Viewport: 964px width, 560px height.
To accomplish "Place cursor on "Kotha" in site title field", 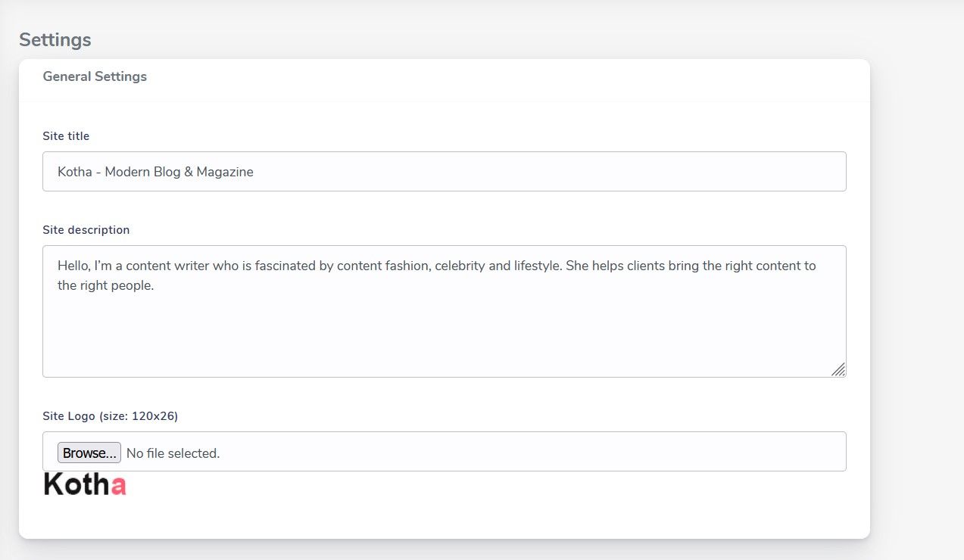I will click(75, 172).
